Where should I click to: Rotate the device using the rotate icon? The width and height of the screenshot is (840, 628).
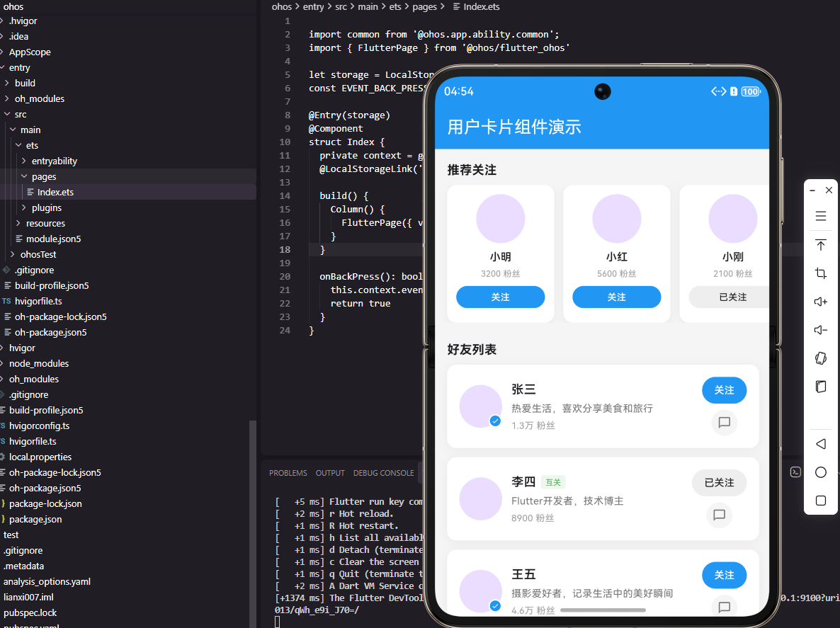pos(820,358)
